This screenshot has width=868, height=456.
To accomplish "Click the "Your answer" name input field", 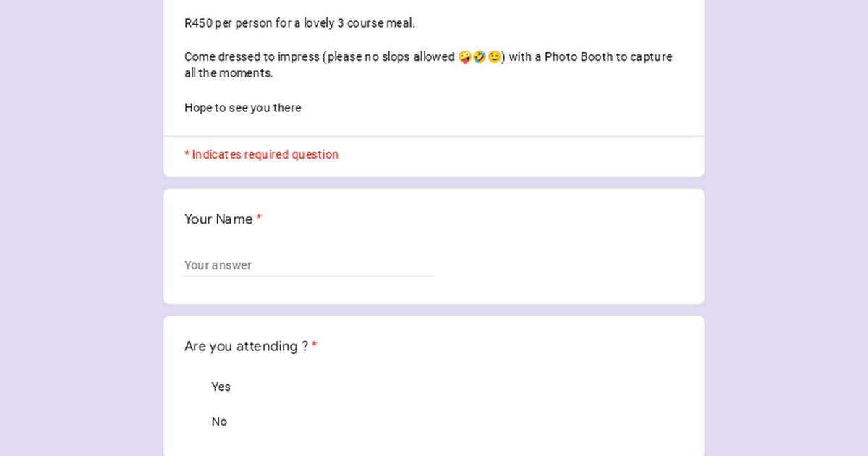I will pyautogui.click(x=309, y=265).
